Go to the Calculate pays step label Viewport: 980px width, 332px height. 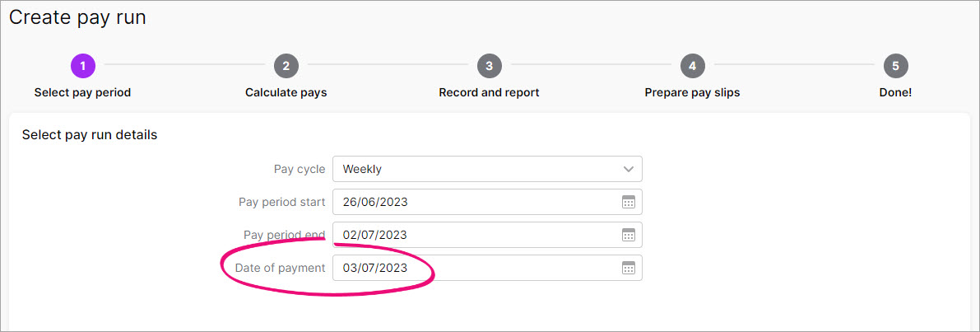click(286, 92)
